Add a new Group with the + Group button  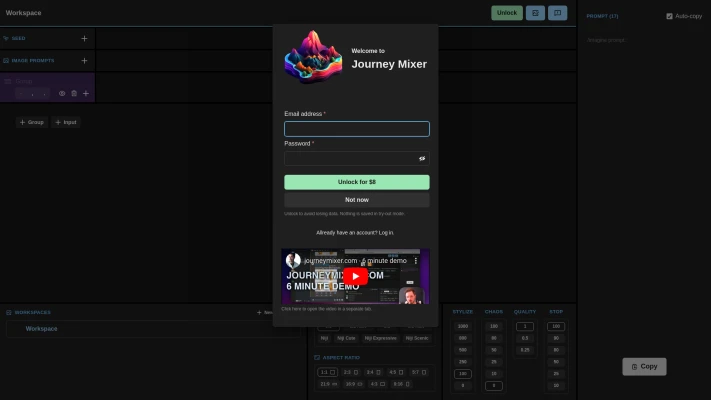pyautogui.click(x=32, y=122)
